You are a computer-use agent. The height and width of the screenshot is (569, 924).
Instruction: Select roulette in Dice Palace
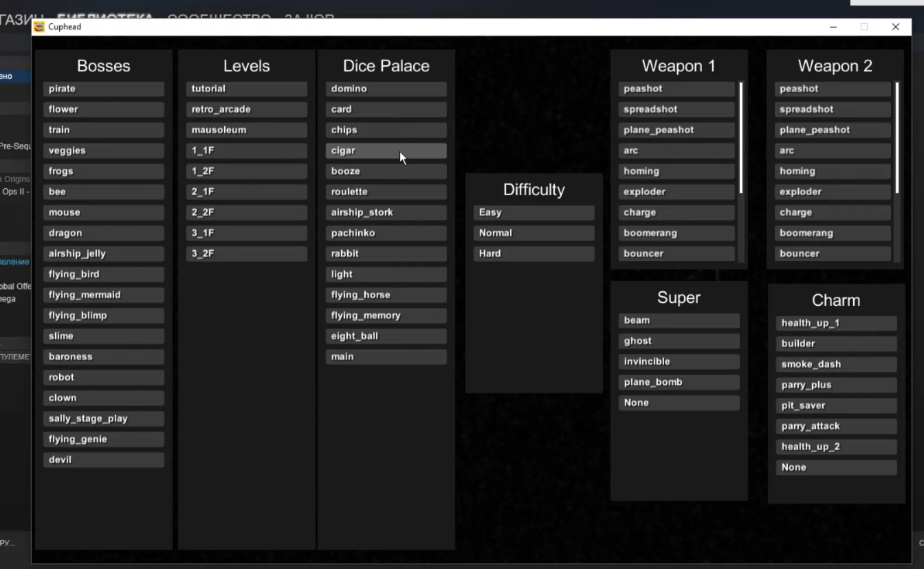point(386,192)
